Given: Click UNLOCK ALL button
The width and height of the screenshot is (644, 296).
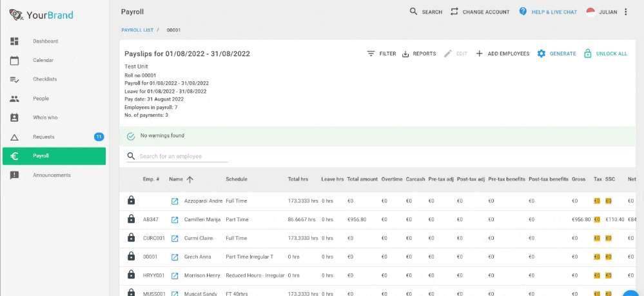Looking at the screenshot, I should click(606, 54).
